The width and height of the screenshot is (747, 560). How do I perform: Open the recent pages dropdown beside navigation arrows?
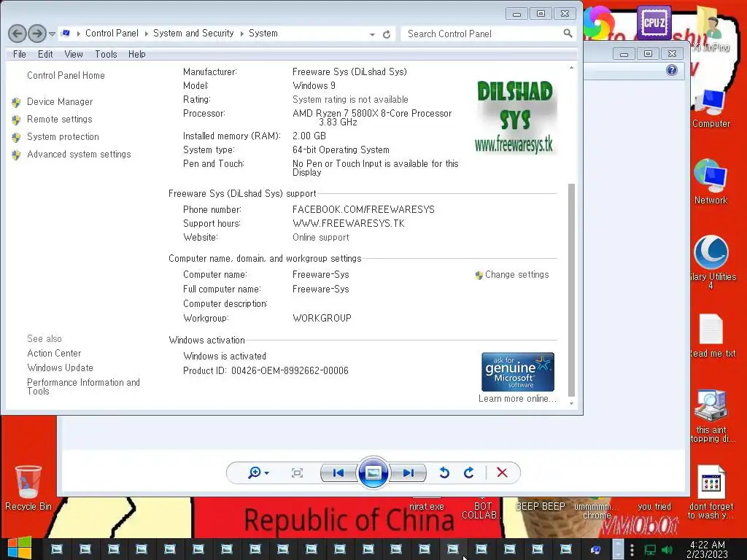point(52,34)
